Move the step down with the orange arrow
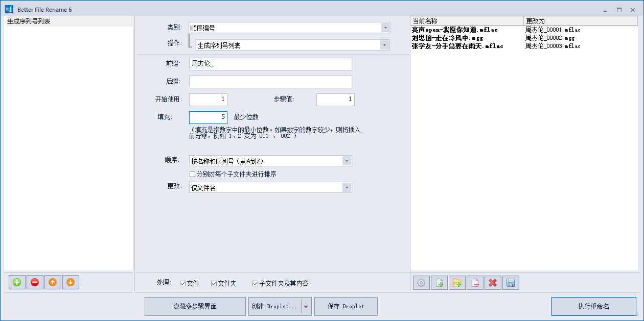Viewport: 644px width, 321px height. pos(71,282)
